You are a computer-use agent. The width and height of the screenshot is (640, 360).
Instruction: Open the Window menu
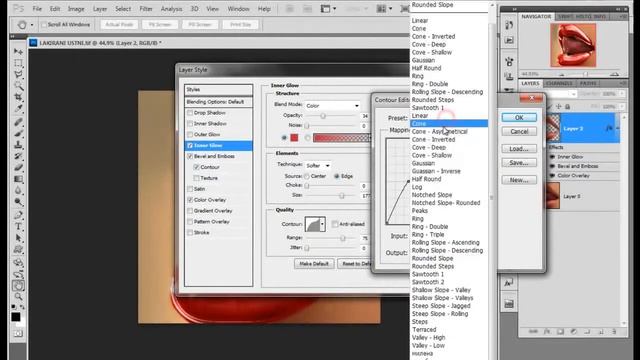[238, 9]
